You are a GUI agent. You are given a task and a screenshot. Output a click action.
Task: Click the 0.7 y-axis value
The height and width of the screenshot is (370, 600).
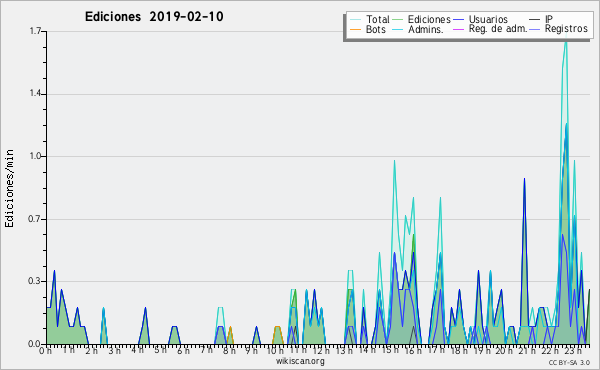click(35, 219)
